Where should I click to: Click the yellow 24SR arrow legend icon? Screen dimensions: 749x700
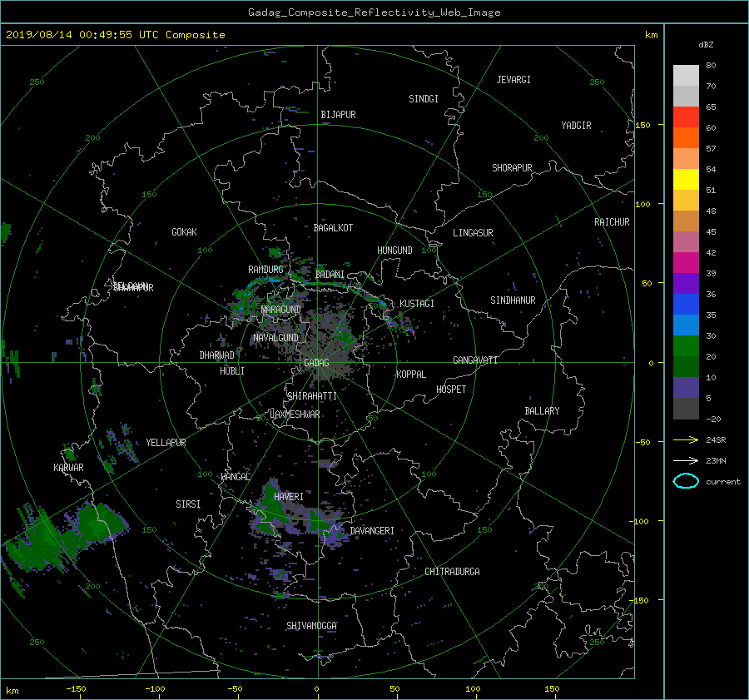[x=686, y=440]
